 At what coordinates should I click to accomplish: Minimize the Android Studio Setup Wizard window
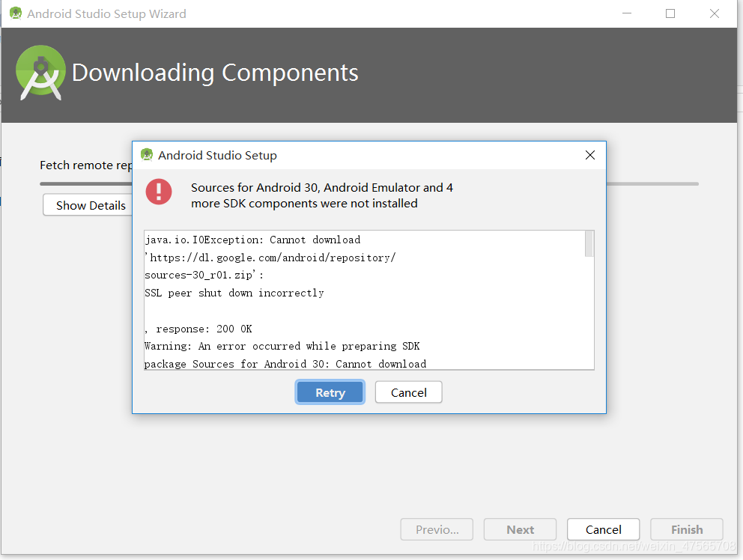click(626, 13)
